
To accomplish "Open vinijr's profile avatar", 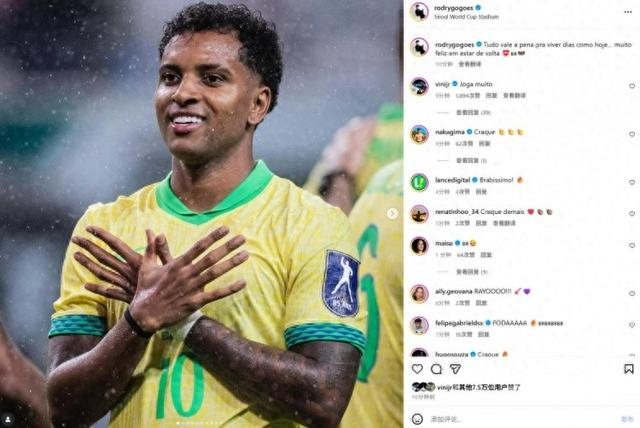I will coord(419,86).
